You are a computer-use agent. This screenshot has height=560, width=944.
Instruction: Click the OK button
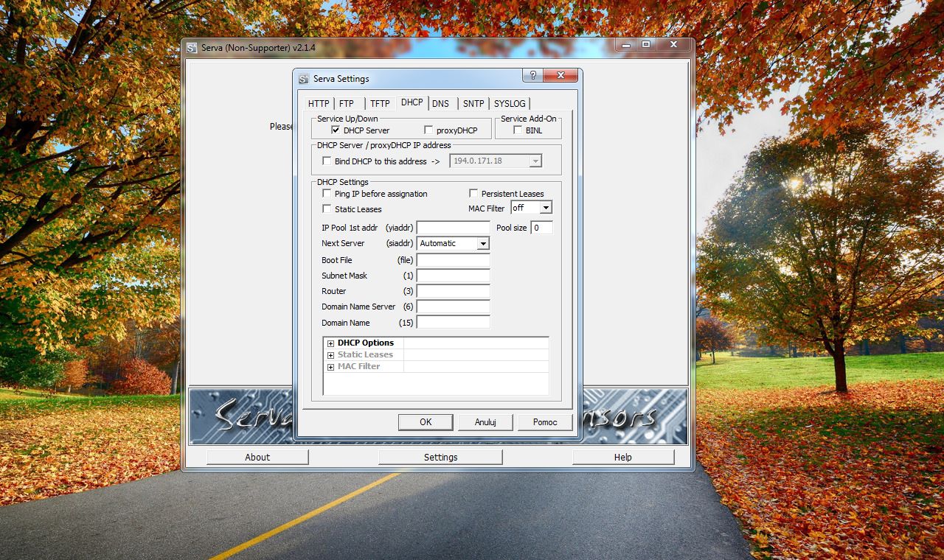click(x=426, y=422)
